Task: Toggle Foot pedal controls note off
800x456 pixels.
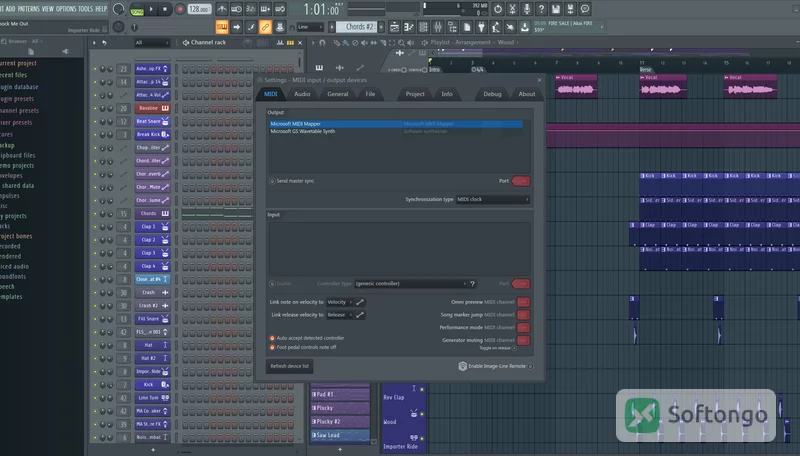Action: (272, 347)
